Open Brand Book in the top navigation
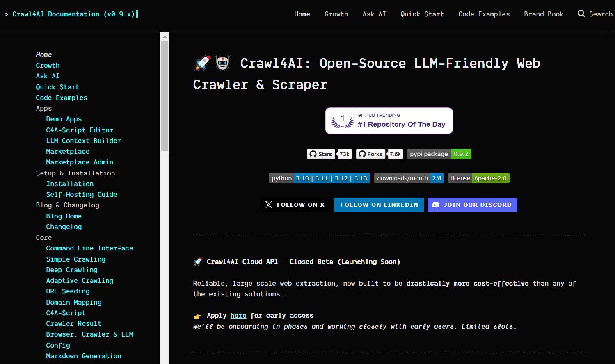615x364 pixels. click(544, 14)
